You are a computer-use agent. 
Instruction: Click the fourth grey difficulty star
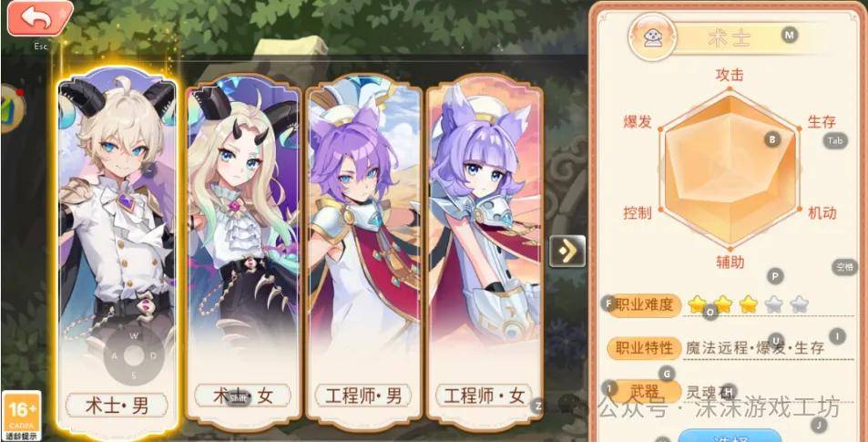774,303
